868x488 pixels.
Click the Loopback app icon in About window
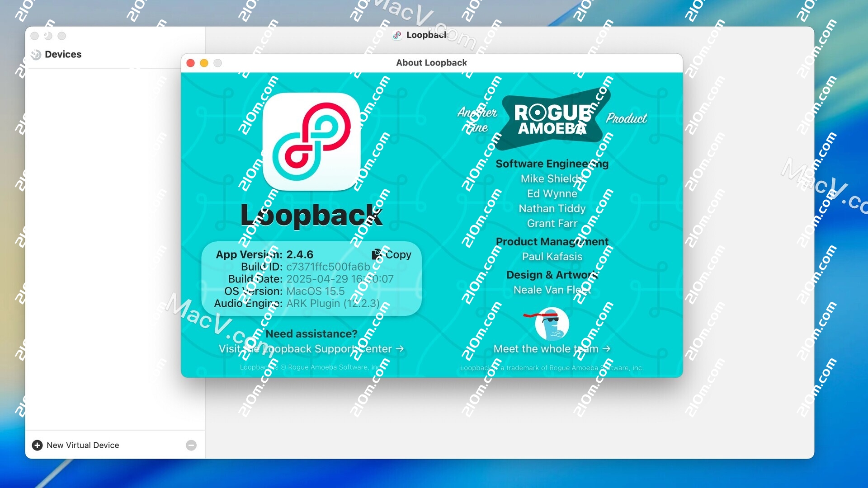311,141
